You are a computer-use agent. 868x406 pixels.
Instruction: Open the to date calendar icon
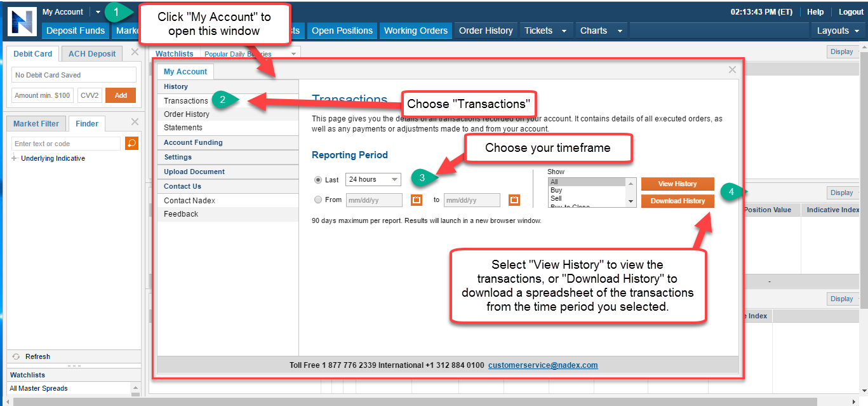[x=514, y=200]
